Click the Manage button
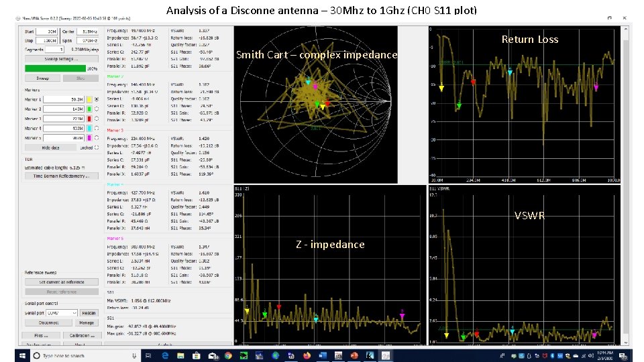This screenshot has height=362, width=644. [87, 322]
